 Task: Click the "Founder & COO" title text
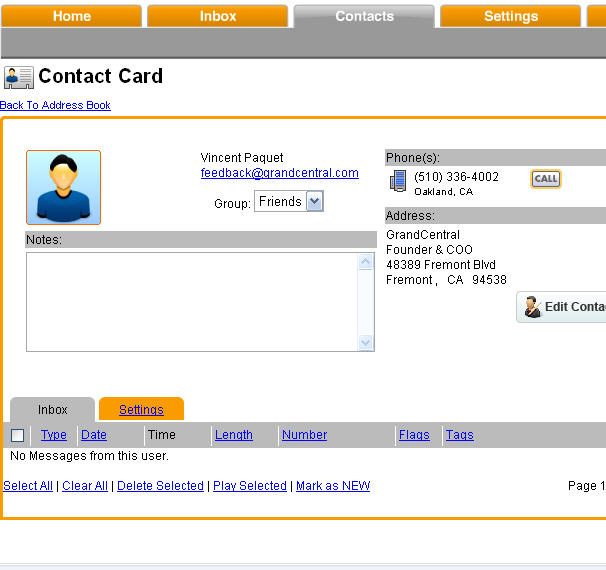click(x=429, y=250)
